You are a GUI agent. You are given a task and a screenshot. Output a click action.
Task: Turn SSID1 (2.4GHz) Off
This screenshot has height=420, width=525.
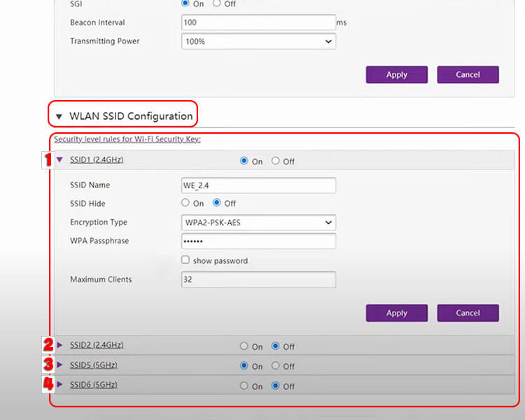276,161
